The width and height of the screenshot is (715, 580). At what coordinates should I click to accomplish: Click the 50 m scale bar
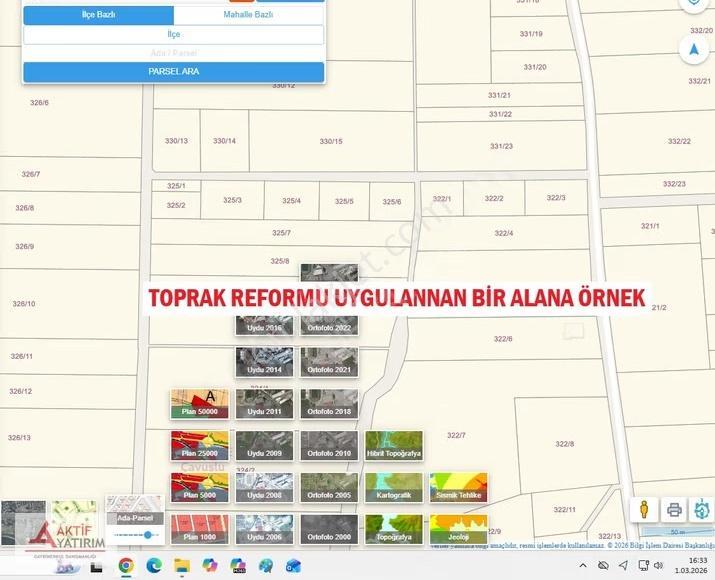click(678, 532)
